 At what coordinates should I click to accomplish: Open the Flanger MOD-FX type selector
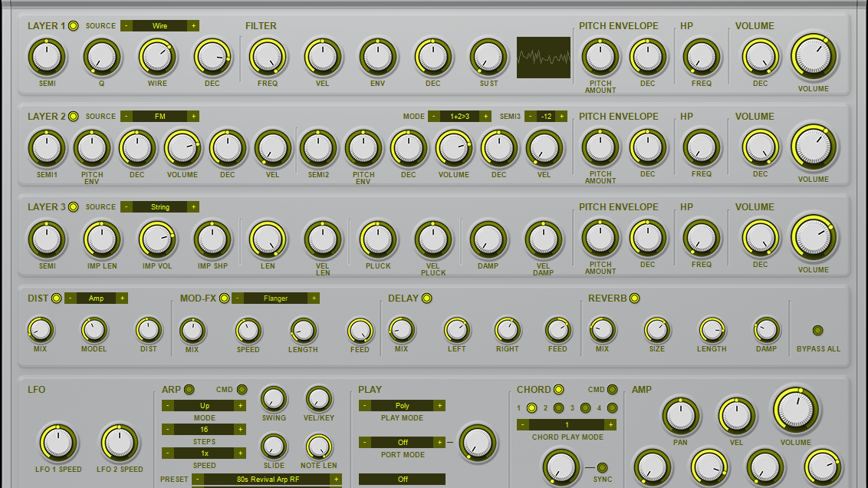(275, 298)
